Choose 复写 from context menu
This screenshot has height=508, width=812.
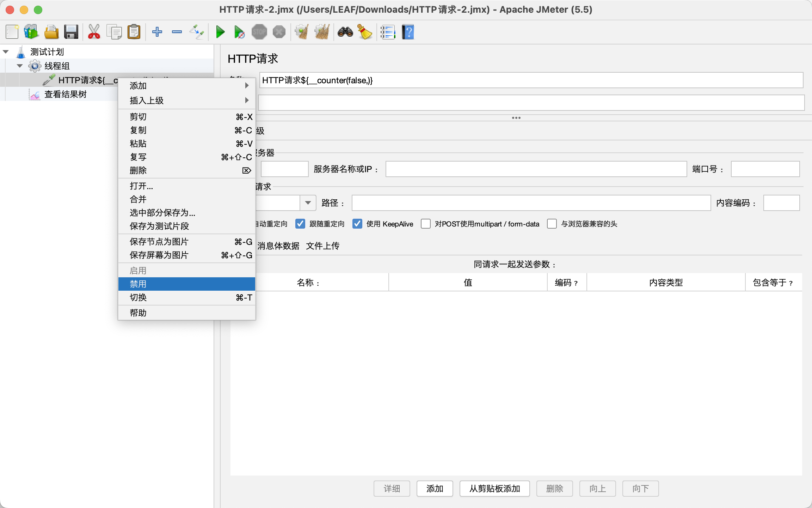pyautogui.click(x=187, y=157)
